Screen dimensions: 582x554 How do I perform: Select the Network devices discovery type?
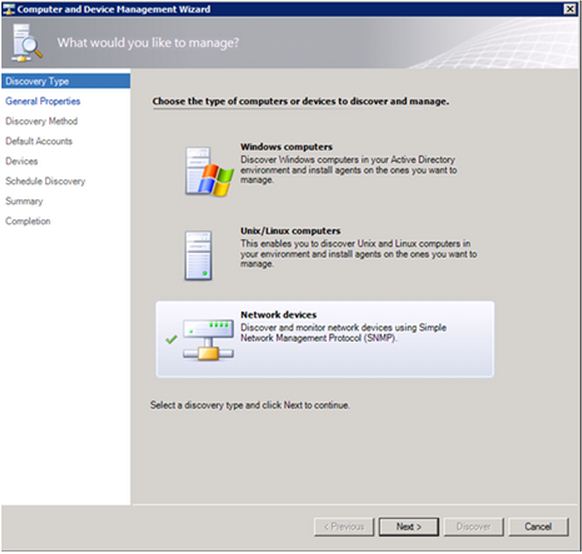click(x=325, y=339)
